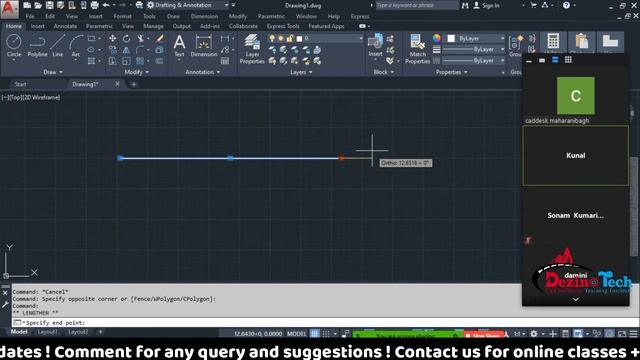Viewport: 640px width, 360px height.
Task: Activate the Rotate tool
Action: pyautogui.click(x=127, y=38)
